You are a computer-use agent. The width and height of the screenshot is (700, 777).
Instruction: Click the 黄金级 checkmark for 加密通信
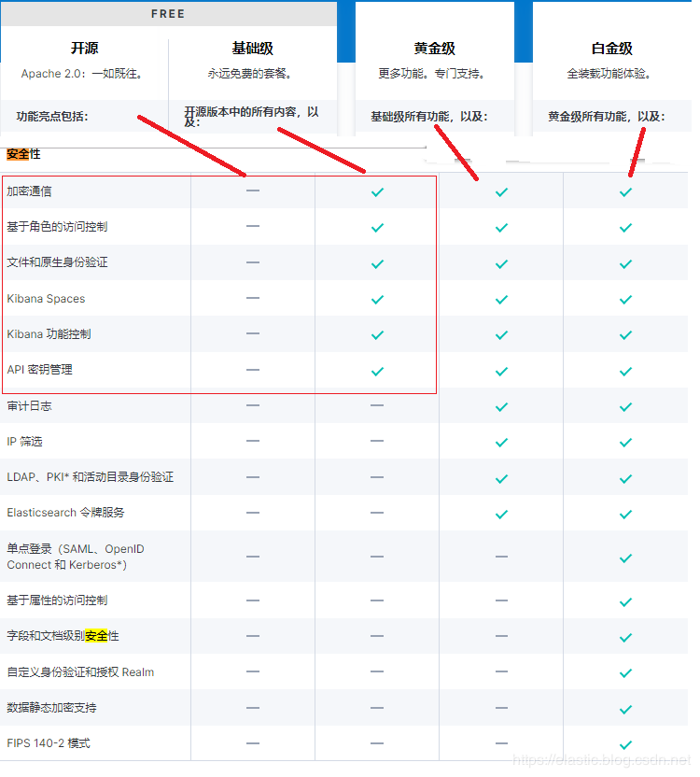(501, 191)
